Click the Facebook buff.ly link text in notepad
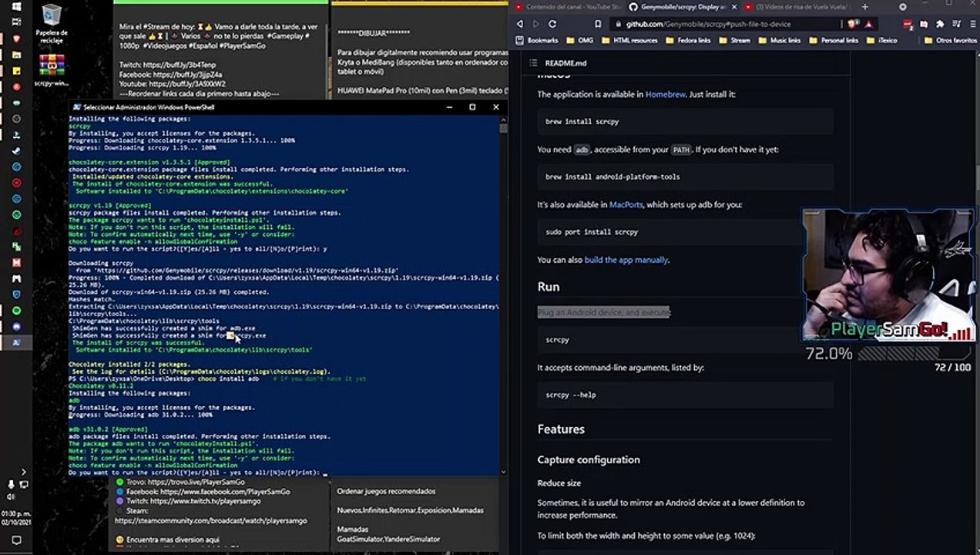 170,74
